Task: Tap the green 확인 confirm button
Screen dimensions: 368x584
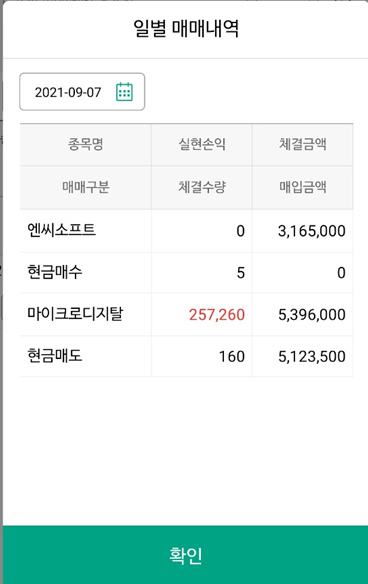Action: coord(185,555)
